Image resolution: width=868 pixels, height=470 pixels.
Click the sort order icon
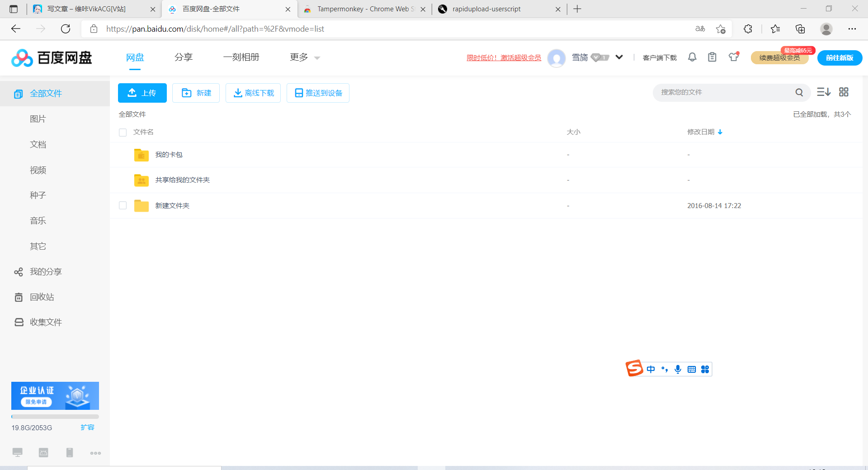coord(823,92)
